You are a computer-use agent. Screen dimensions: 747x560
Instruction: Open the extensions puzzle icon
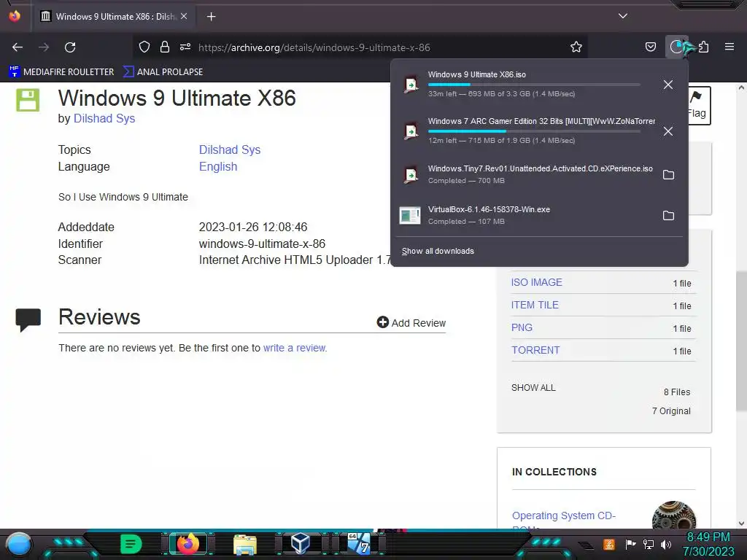click(x=704, y=47)
